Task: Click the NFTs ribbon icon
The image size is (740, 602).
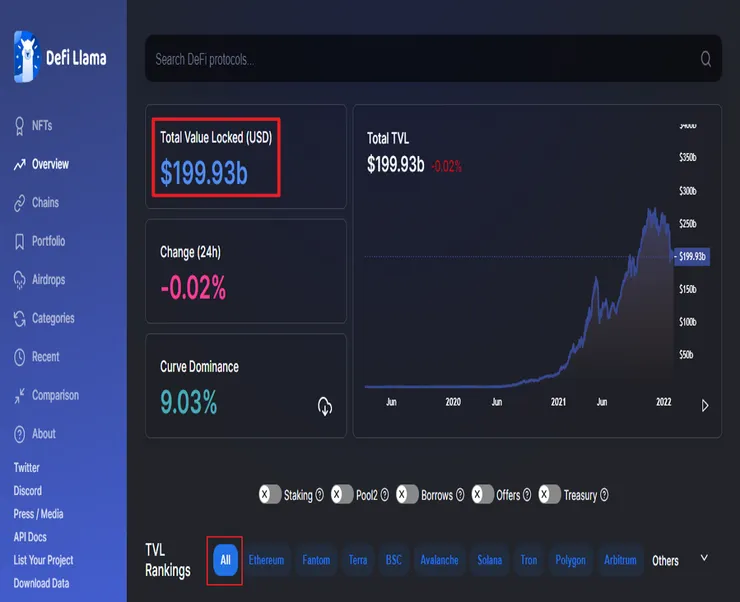Action: 19,126
